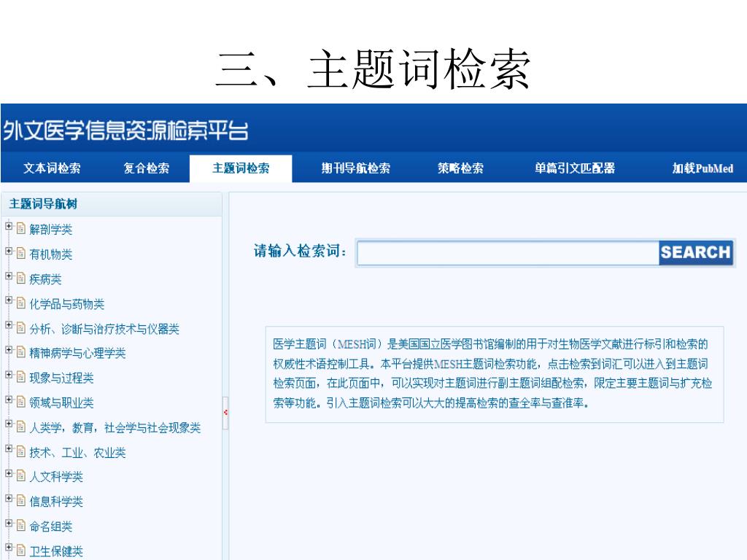This screenshot has height=560, width=747.
Task: Expand the 卫生保健类 tree node
Action: coord(9,548)
